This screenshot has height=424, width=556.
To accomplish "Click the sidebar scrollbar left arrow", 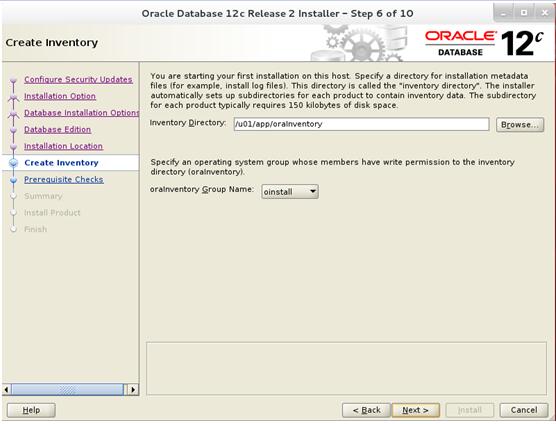I will [6, 390].
